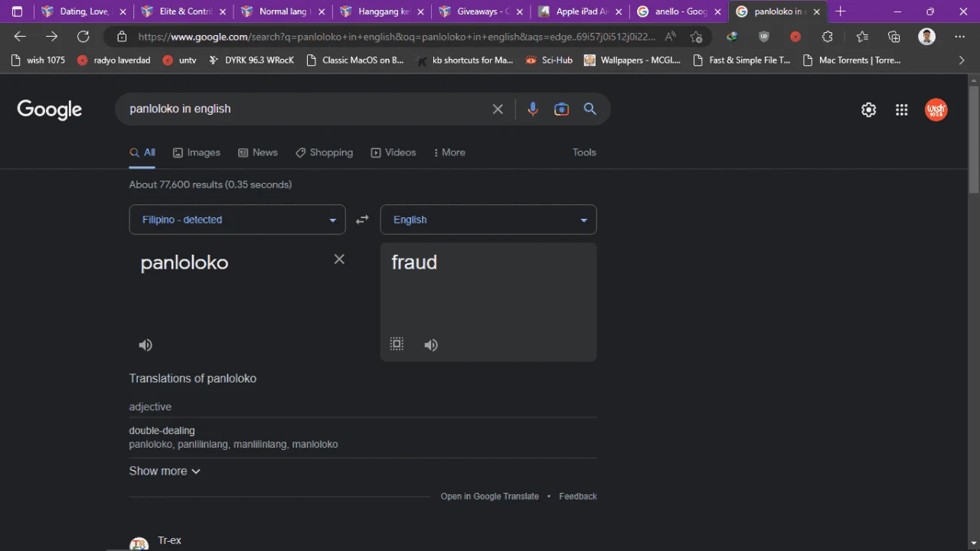Open Sci-Hub bookmark
The width and height of the screenshot is (980, 551).
[x=549, y=60]
